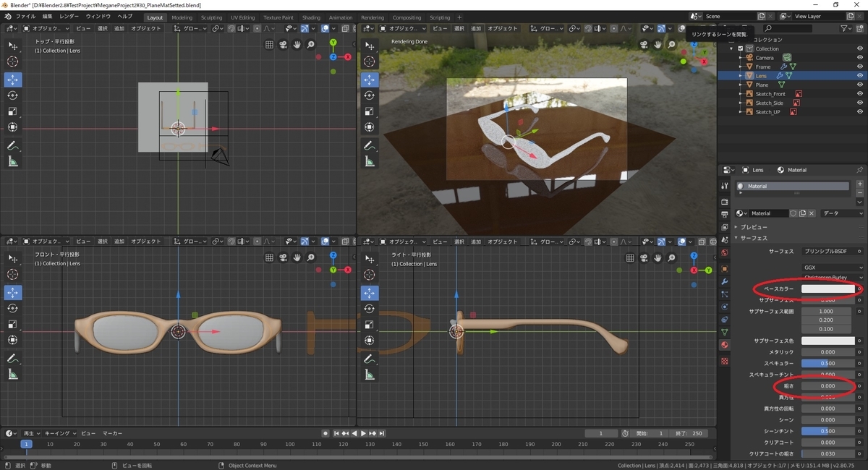Expand the Camera item in outliner
Viewport: 868px width, 470px height.
(741, 58)
